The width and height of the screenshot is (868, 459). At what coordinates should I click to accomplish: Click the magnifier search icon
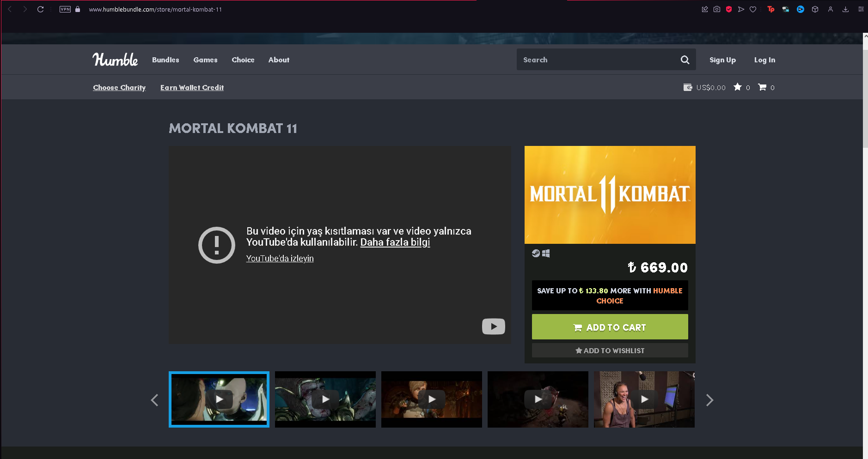pos(685,60)
